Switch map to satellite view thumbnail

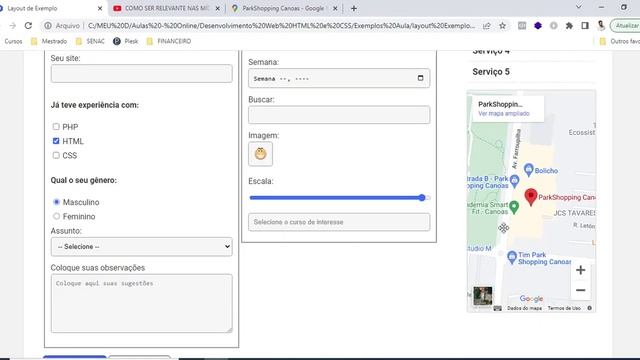[482, 296]
